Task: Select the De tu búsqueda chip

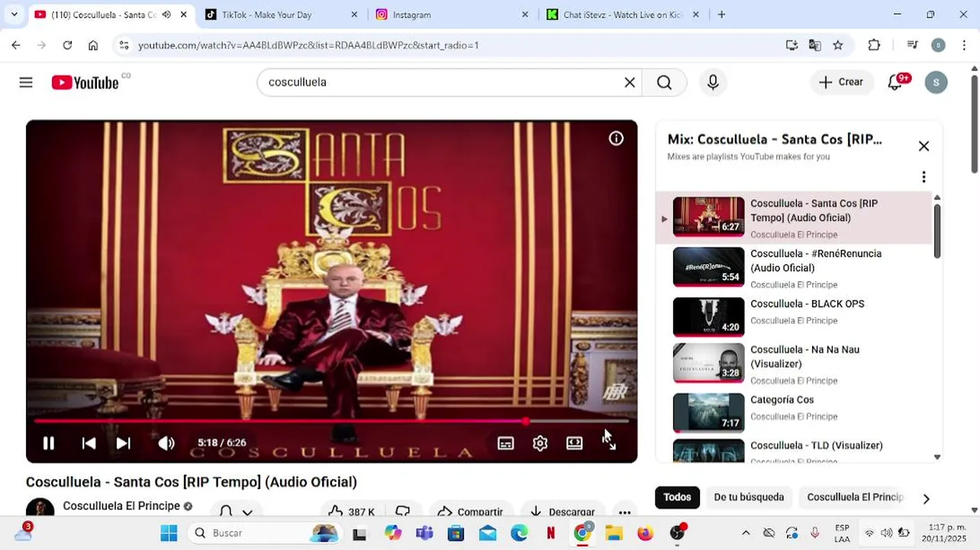Action: [749, 497]
